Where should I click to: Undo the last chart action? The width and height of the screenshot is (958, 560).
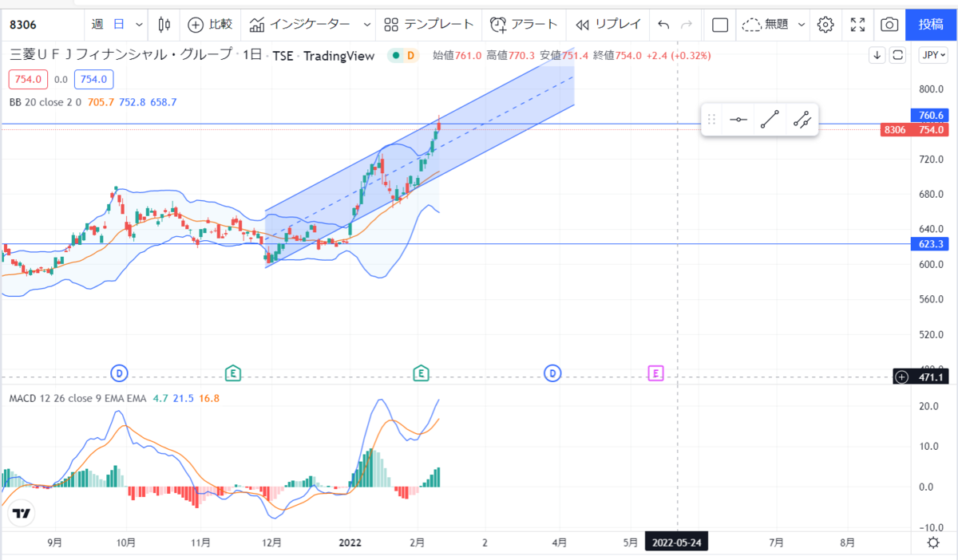click(x=663, y=25)
